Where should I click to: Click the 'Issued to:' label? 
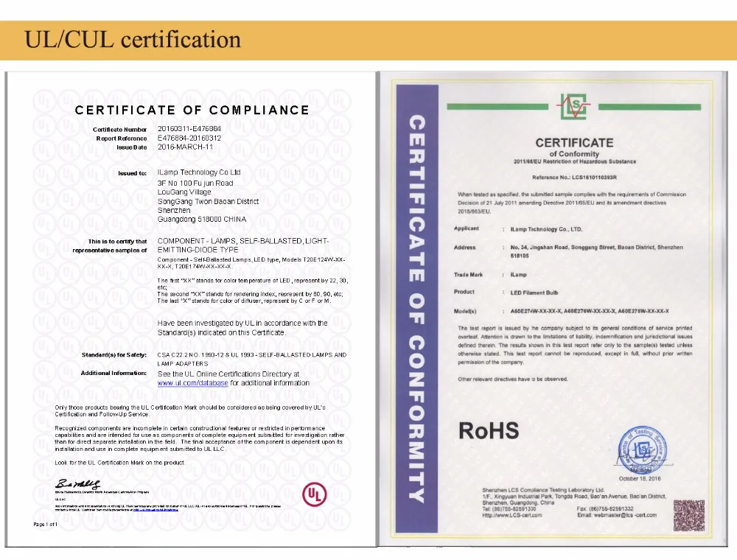click(x=133, y=173)
